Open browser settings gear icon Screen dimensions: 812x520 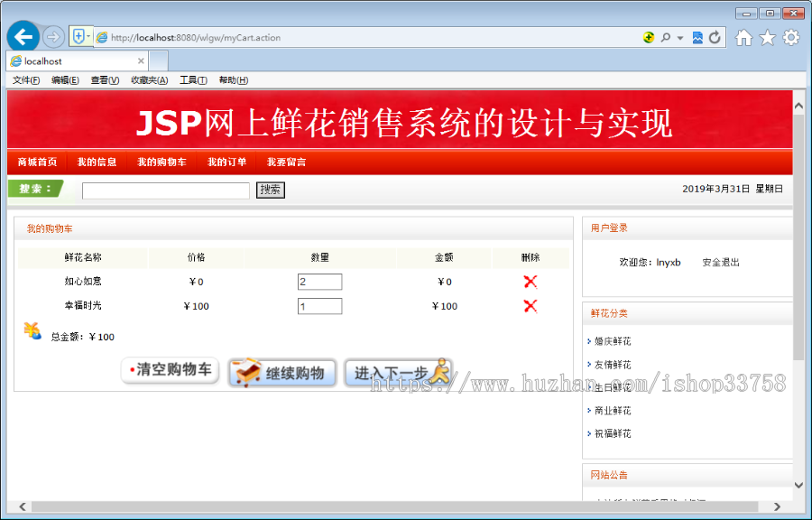(x=789, y=37)
